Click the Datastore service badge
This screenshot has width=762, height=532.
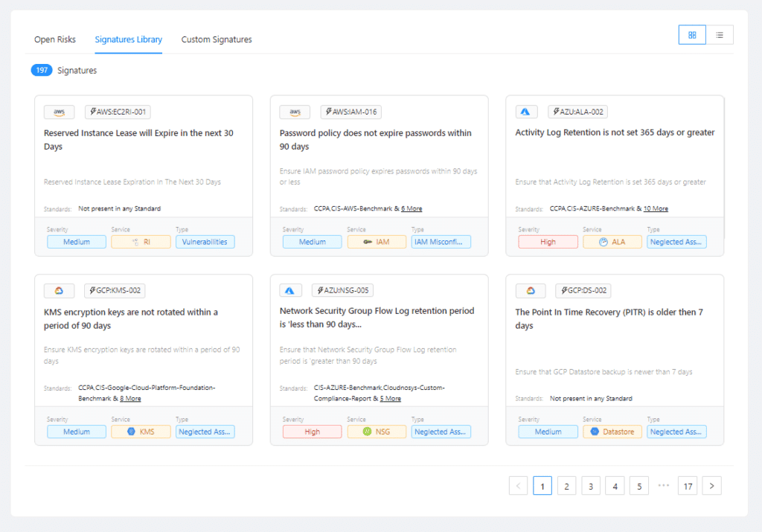[x=612, y=432]
